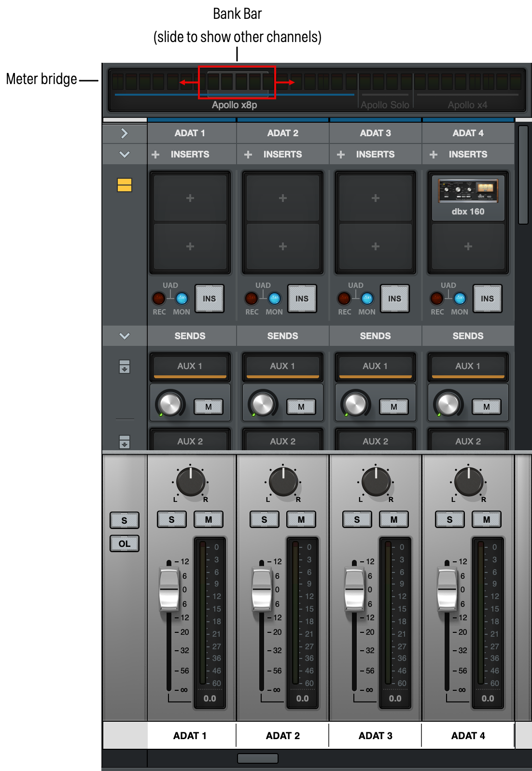Open AUX 1 send selector on ADAT 3

376,367
